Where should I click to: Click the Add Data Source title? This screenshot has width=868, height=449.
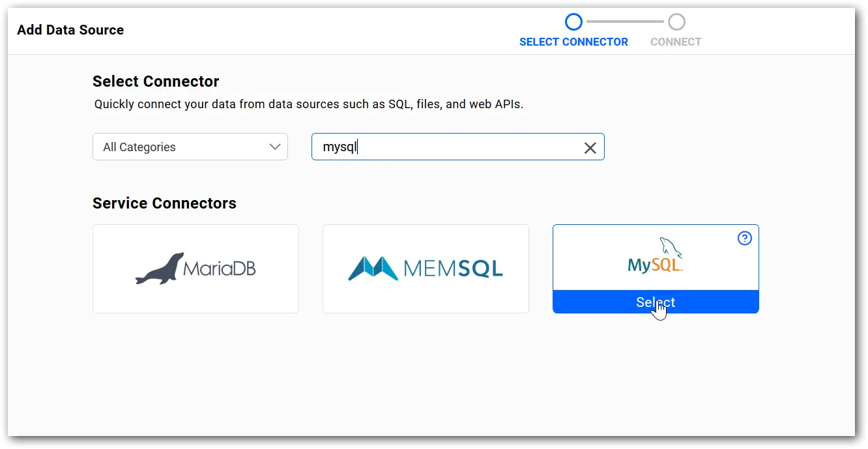[70, 30]
